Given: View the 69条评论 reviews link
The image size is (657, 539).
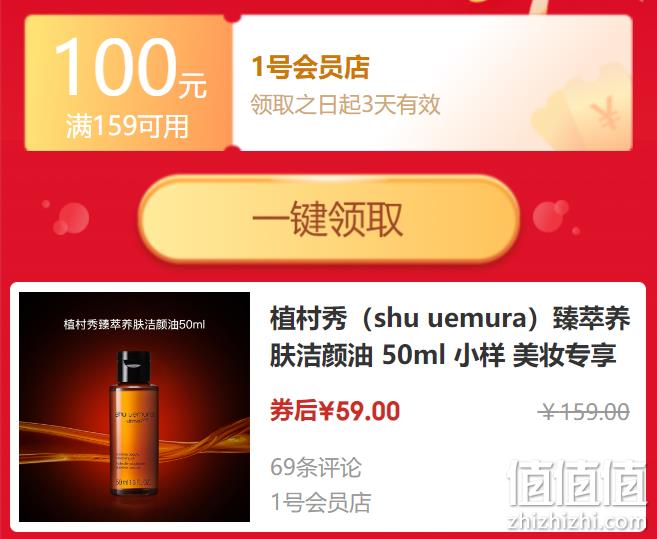Looking at the screenshot, I should coord(316,467).
